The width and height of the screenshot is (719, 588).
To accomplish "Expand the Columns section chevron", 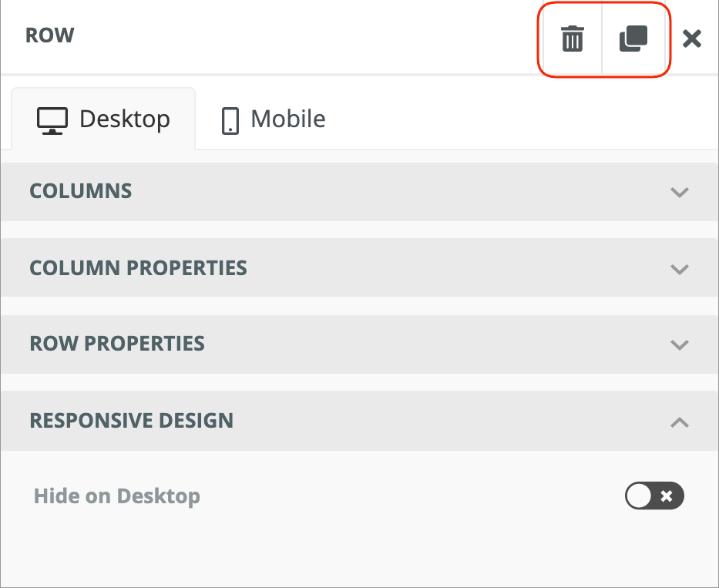I will pos(679,192).
